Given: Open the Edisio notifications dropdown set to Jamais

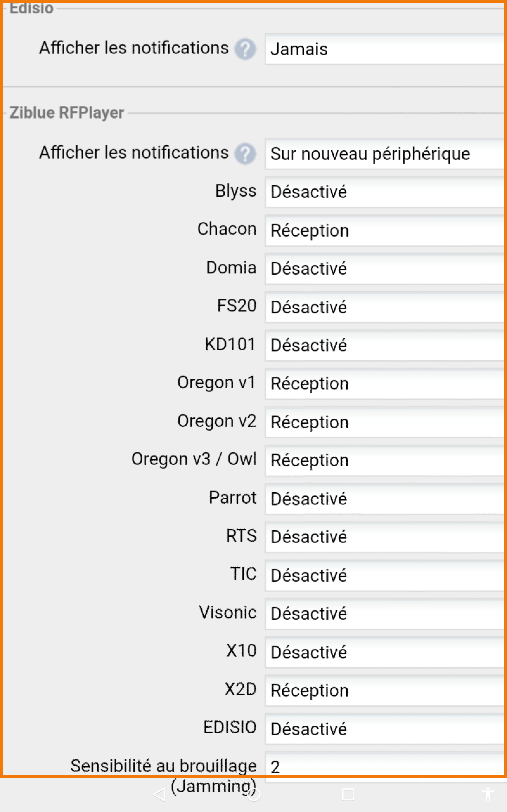Looking at the screenshot, I should pos(385,49).
